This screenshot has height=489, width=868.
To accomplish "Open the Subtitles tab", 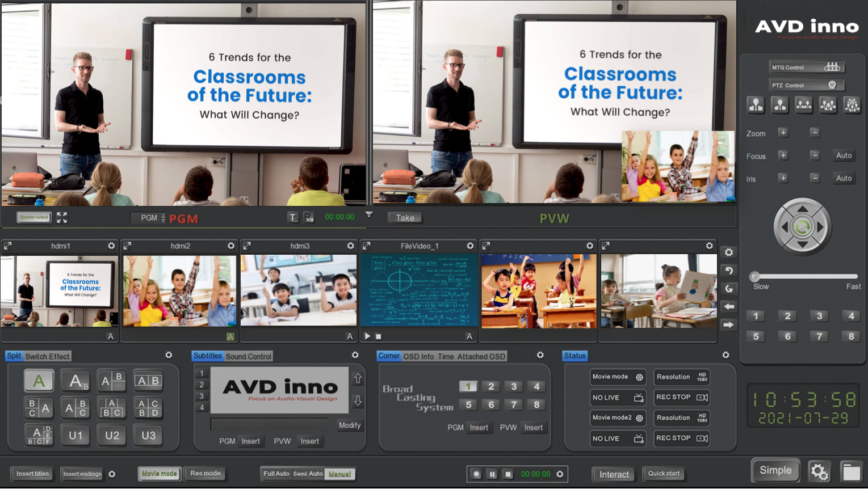I will (207, 356).
